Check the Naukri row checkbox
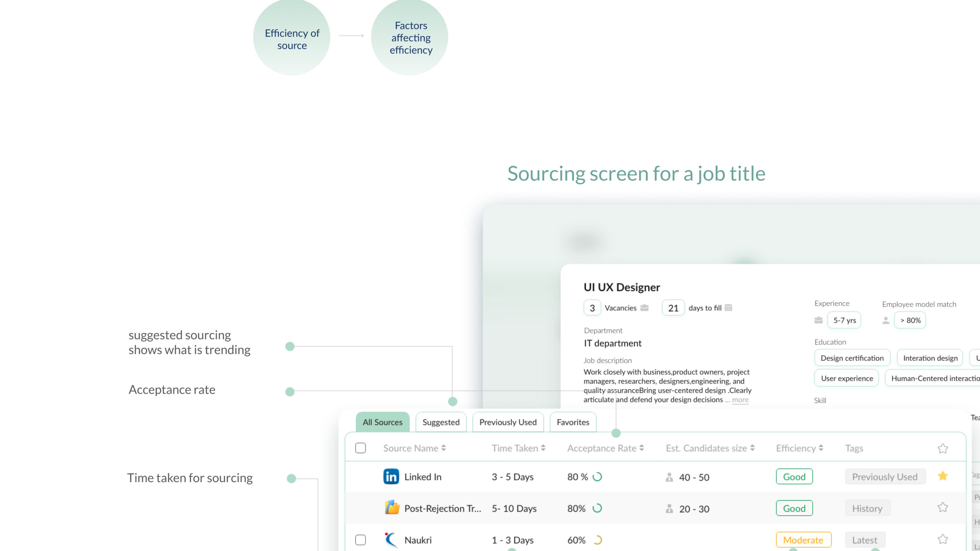 (360, 540)
